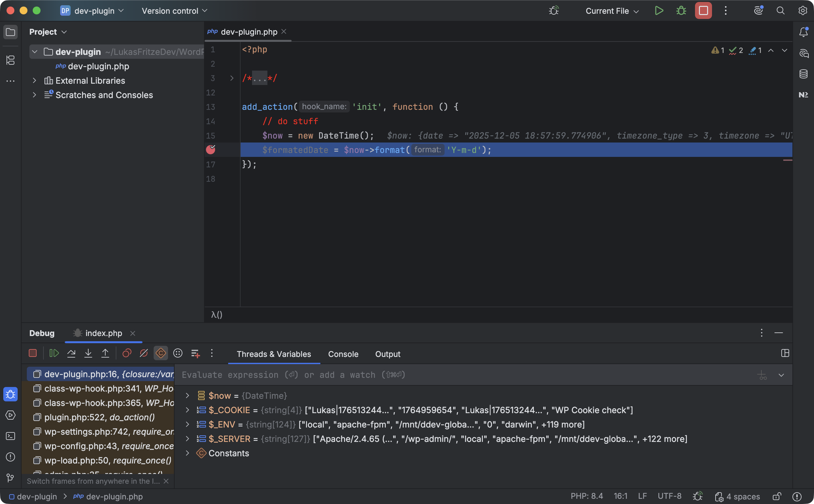Screen dimensions: 814x504
Task: Open the Database tool window
Action: tap(803, 74)
